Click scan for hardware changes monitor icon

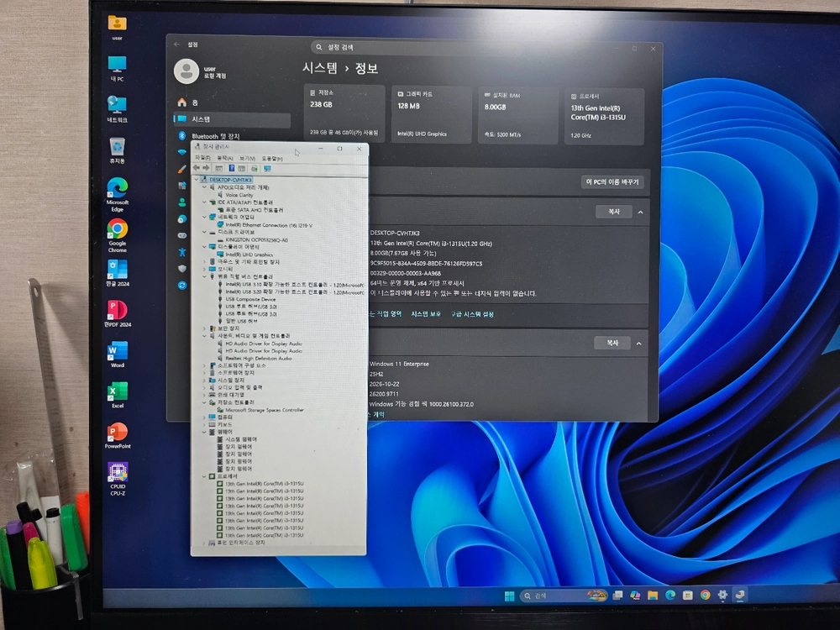click(x=267, y=168)
